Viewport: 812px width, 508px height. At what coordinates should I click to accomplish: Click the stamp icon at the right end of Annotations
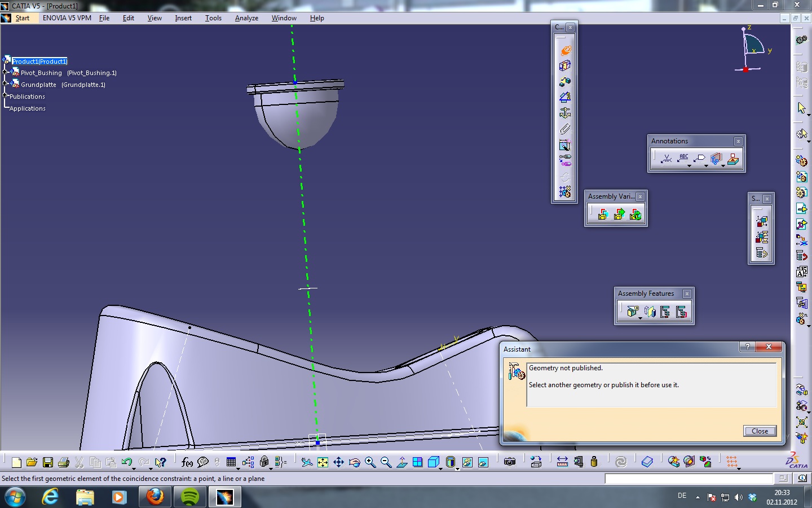tap(733, 159)
